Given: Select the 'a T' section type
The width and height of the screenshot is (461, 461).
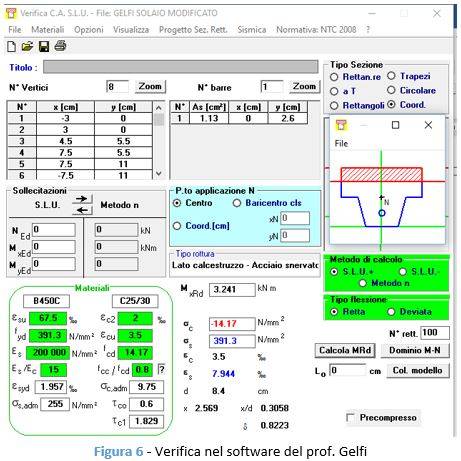Looking at the screenshot, I should [334, 91].
